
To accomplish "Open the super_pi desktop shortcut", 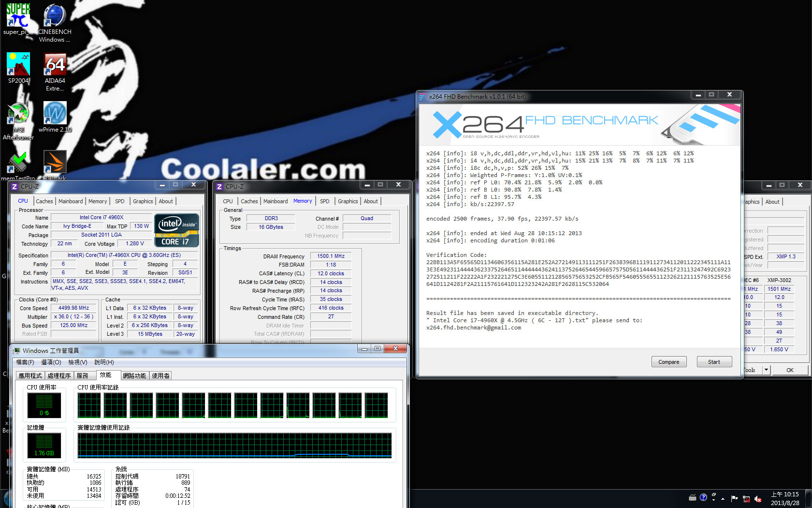I will coord(18,19).
